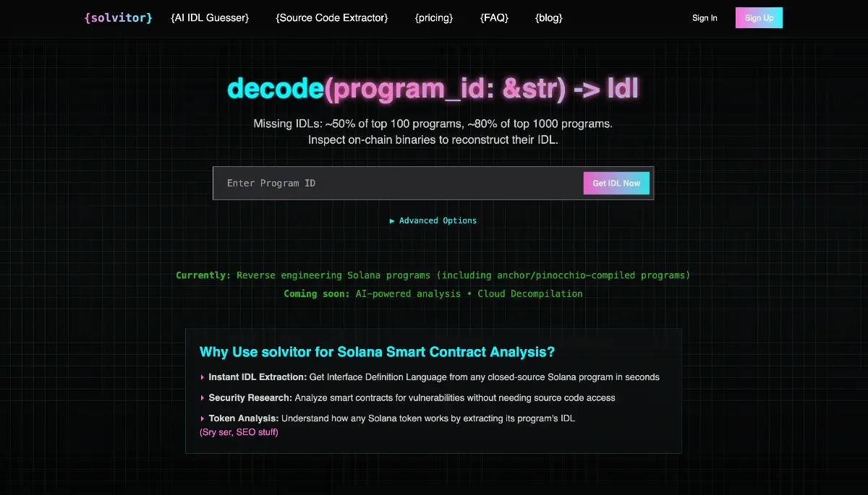The height and width of the screenshot is (495, 868).
Task: Go to {Source Code Extractor}
Action: [332, 17]
